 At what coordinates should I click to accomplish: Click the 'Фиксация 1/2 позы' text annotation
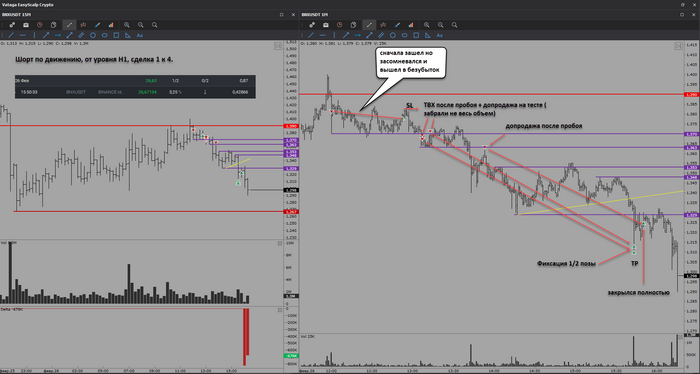click(566, 264)
